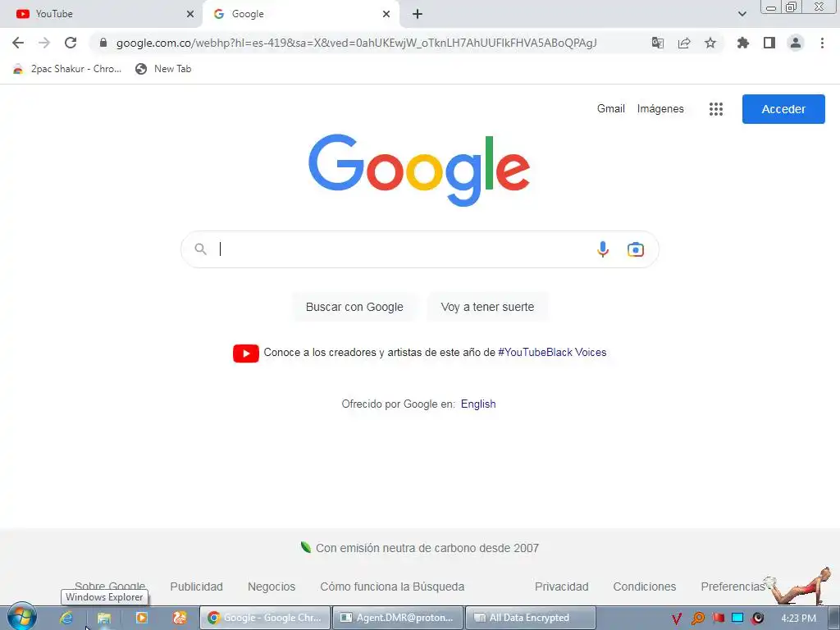Viewport: 840px width, 630px height.
Task: Open the New Tab bookmark
Action: [163, 69]
